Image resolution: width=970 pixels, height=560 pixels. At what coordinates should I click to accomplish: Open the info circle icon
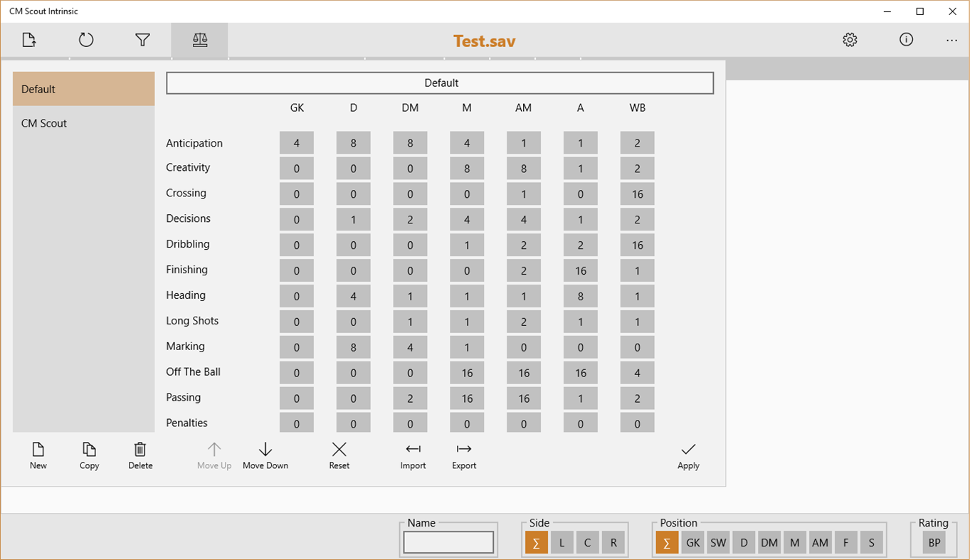pyautogui.click(x=906, y=40)
